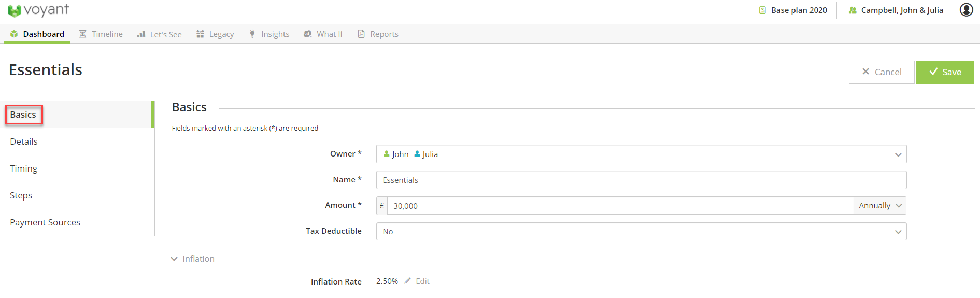Open the user profile avatar icon
Image resolution: width=980 pixels, height=298 pixels.
[966, 10]
